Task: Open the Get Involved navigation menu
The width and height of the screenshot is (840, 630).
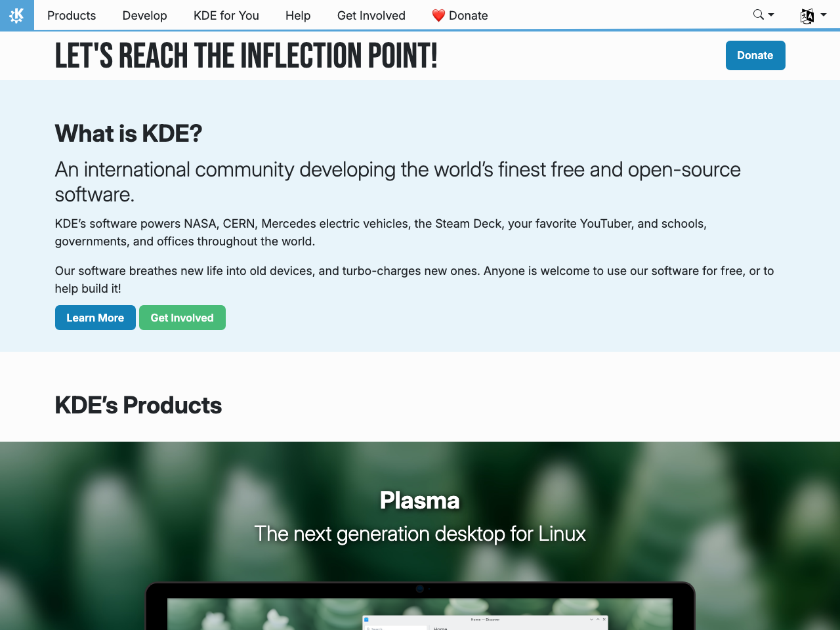Action: 371,15
